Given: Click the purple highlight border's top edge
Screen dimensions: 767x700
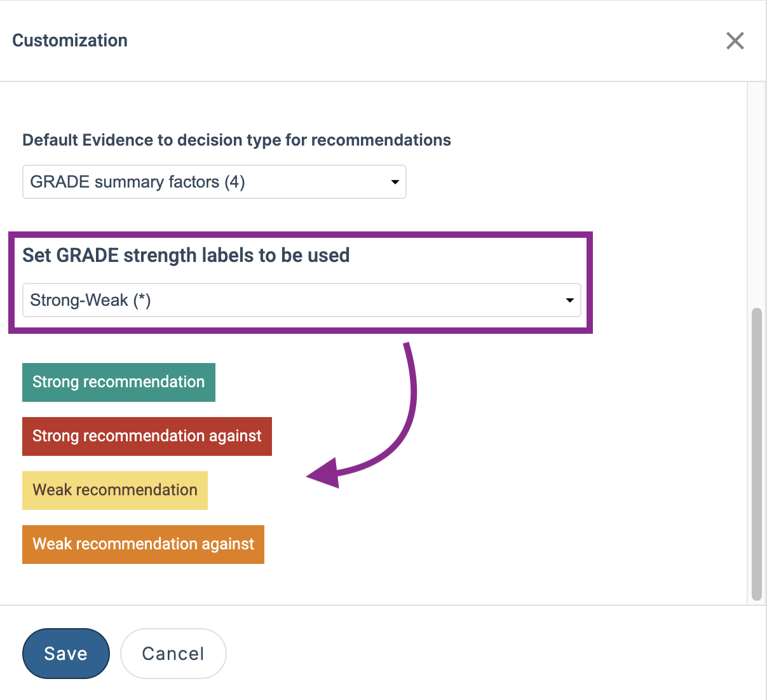Looking at the screenshot, I should [301, 235].
